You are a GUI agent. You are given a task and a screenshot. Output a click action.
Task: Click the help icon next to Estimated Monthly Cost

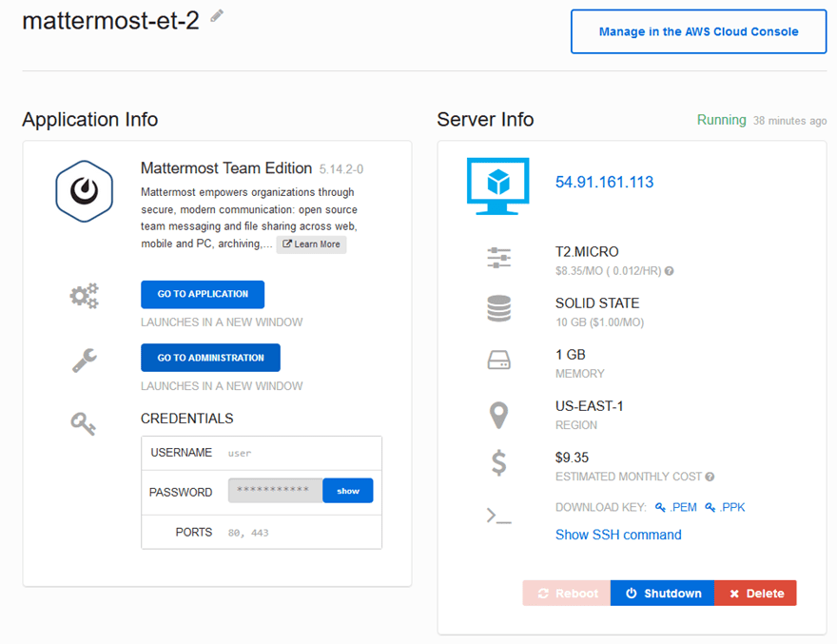(x=708, y=476)
